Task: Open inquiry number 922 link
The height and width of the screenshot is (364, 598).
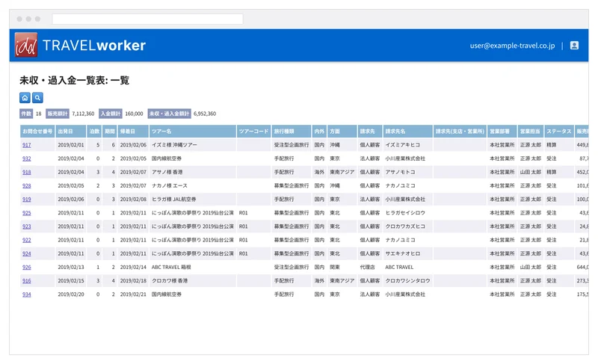Action: coord(27,240)
